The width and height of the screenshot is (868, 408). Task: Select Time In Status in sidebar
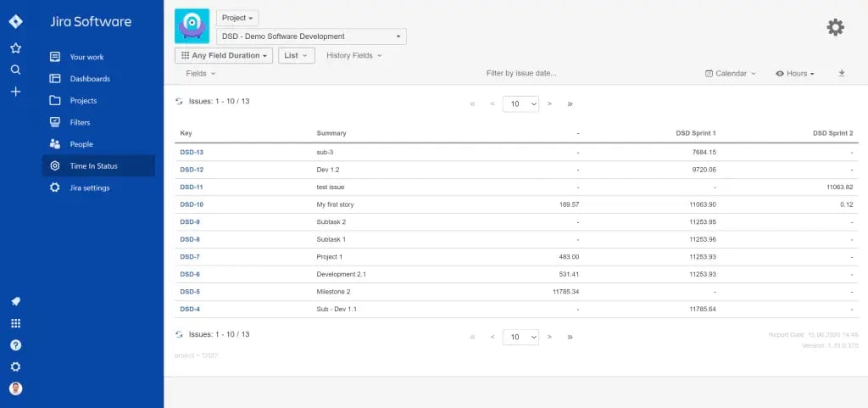[98, 165]
